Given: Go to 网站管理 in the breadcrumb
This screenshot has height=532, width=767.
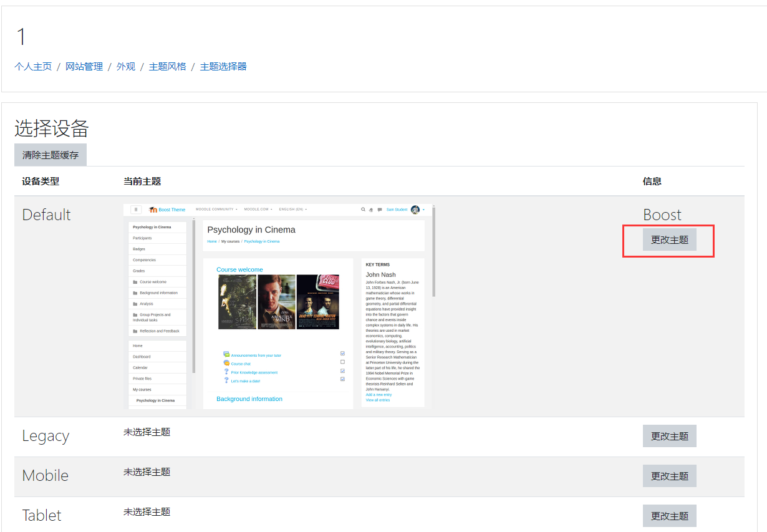Looking at the screenshot, I should 84,67.
